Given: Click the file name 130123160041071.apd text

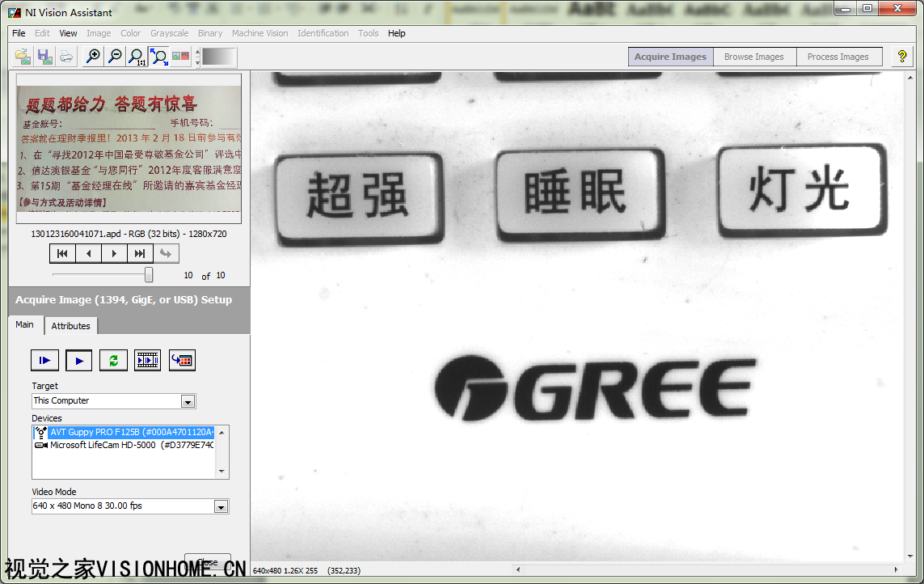Looking at the screenshot, I should tap(76, 234).
